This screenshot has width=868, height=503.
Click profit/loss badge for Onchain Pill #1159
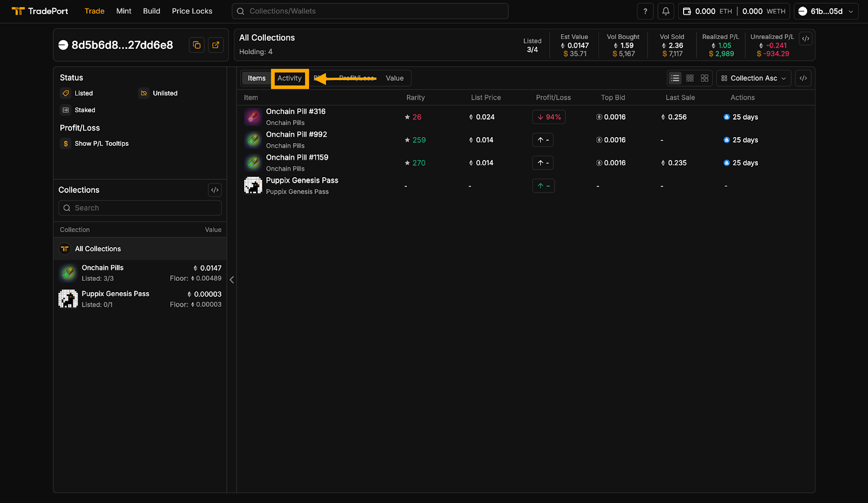point(543,163)
